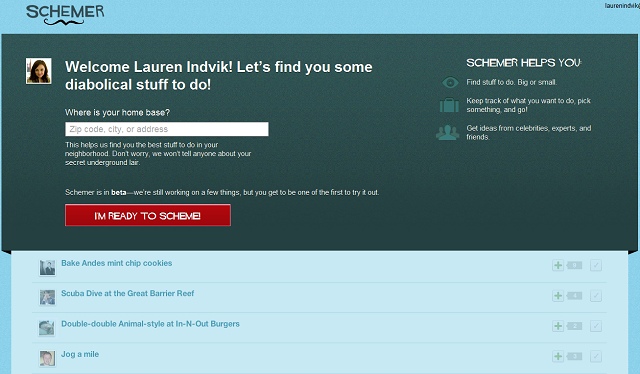This screenshot has height=374, width=640.
Task: Click the count tag on Scuba Dive row
Action: click(573, 296)
